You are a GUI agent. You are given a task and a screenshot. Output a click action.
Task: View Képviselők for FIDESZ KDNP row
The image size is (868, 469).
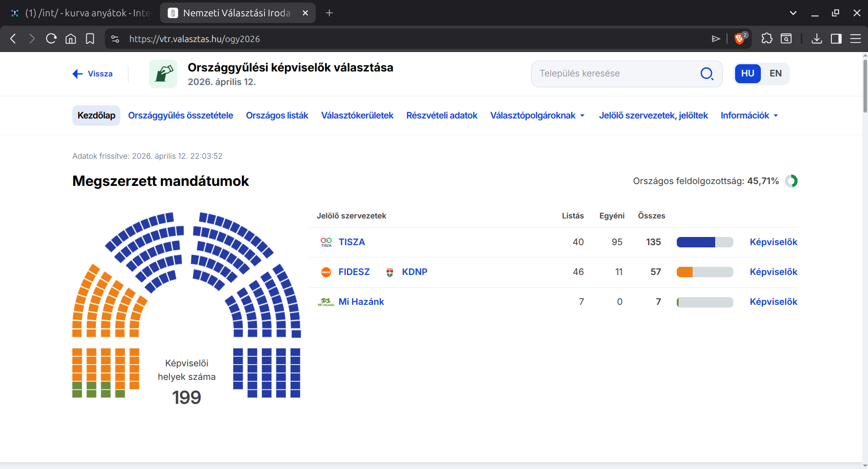[774, 272]
